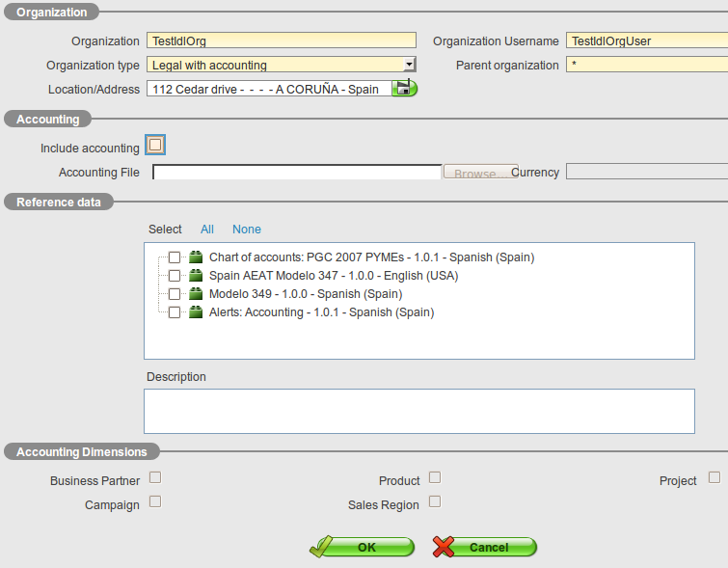Tick the Business Partner dimension checkbox
728x568 pixels.
(155, 477)
